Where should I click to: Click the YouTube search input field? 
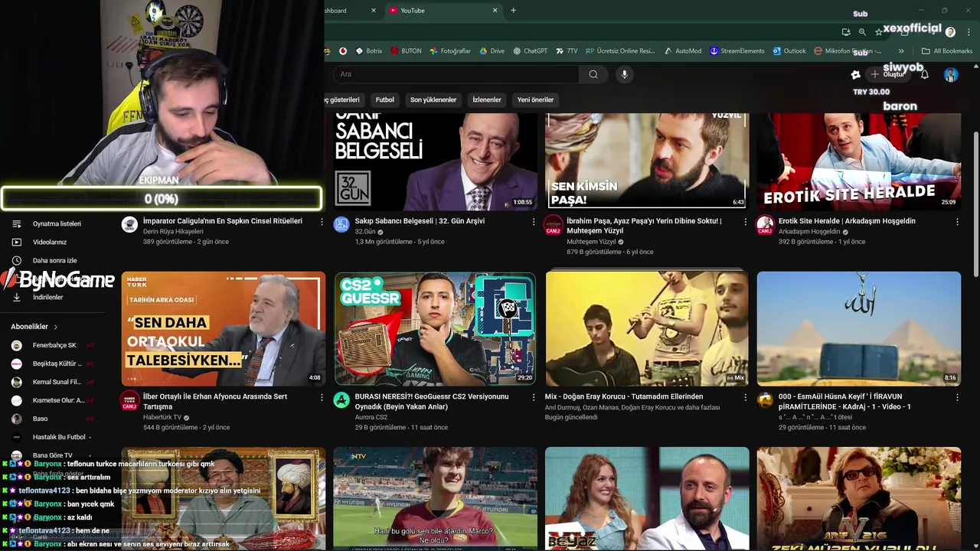tap(456, 74)
